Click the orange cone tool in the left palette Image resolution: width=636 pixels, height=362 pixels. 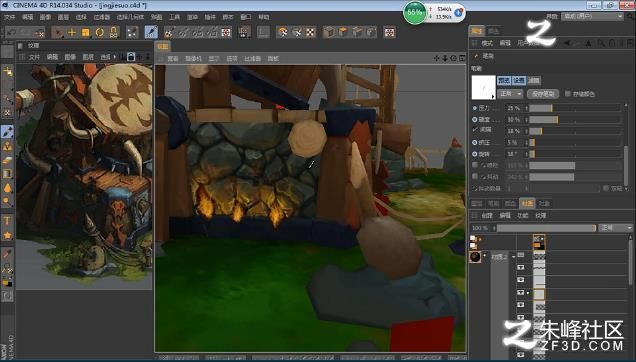(x=7, y=188)
